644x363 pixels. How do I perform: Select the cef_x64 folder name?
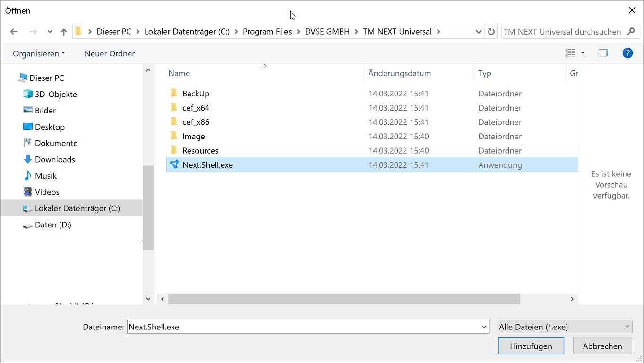coord(196,108)
